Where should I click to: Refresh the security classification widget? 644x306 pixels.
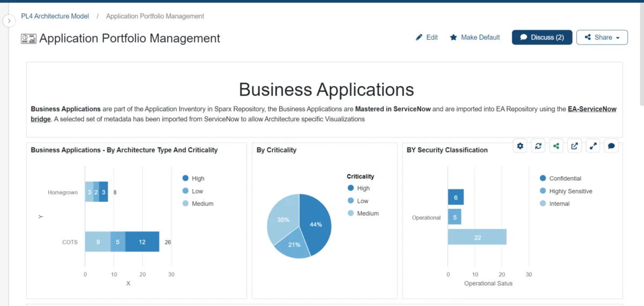click(x=538, y=145)
